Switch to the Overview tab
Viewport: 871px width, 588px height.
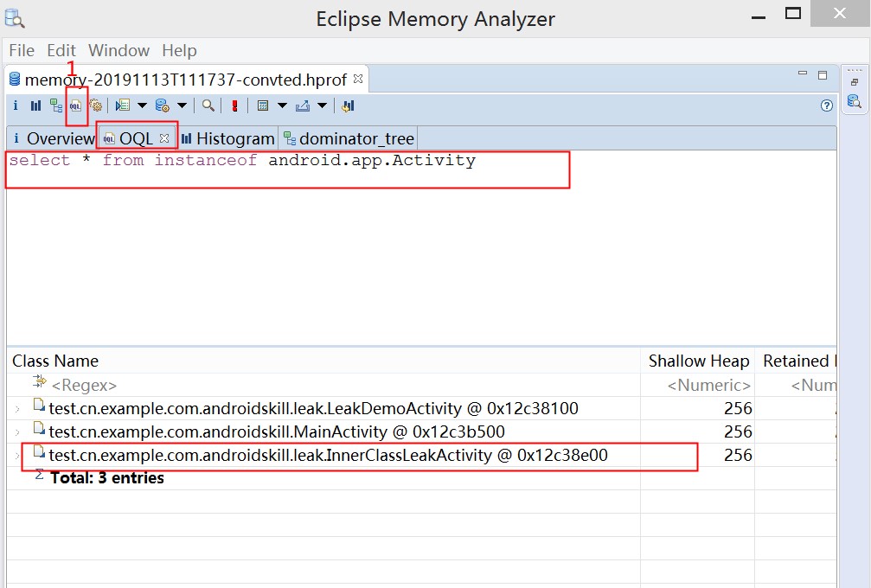(54, 138)
